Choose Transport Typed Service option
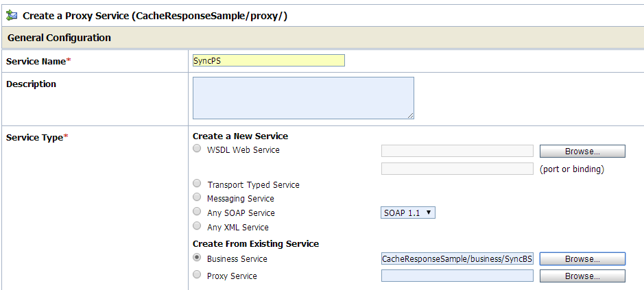Viewport: 644px width, 290px height. pyautogui.click(x=198, y=184)
